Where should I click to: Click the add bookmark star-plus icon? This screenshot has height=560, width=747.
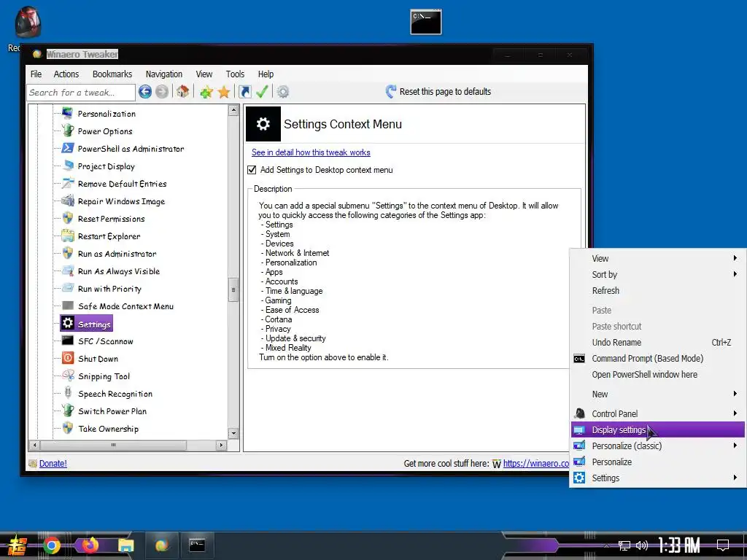[206, 92]
